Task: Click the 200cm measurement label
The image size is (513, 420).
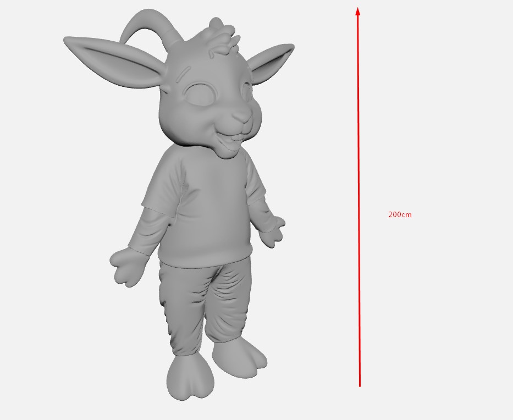Action: click(400, 214)
